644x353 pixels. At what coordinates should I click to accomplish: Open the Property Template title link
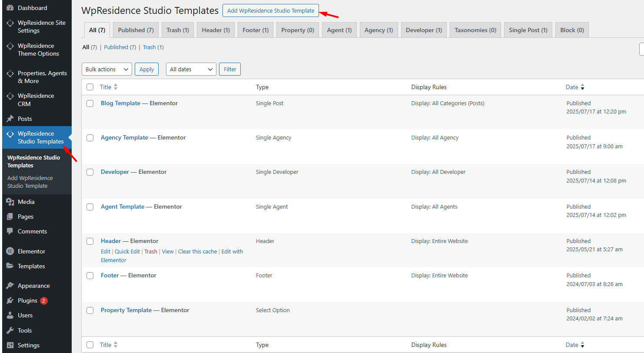pos(126,310)
